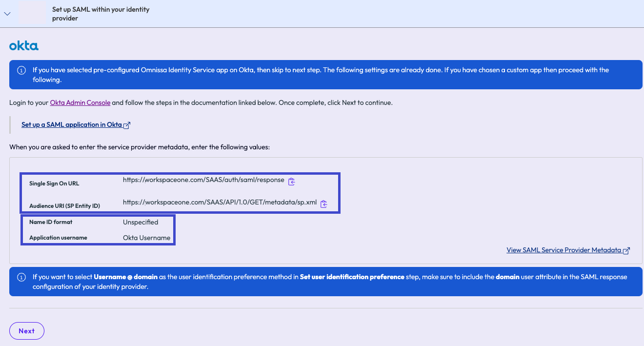Open Set up a SAML application in Okta
Viewport: 644px width, 346px height.
tap(71, 124)
